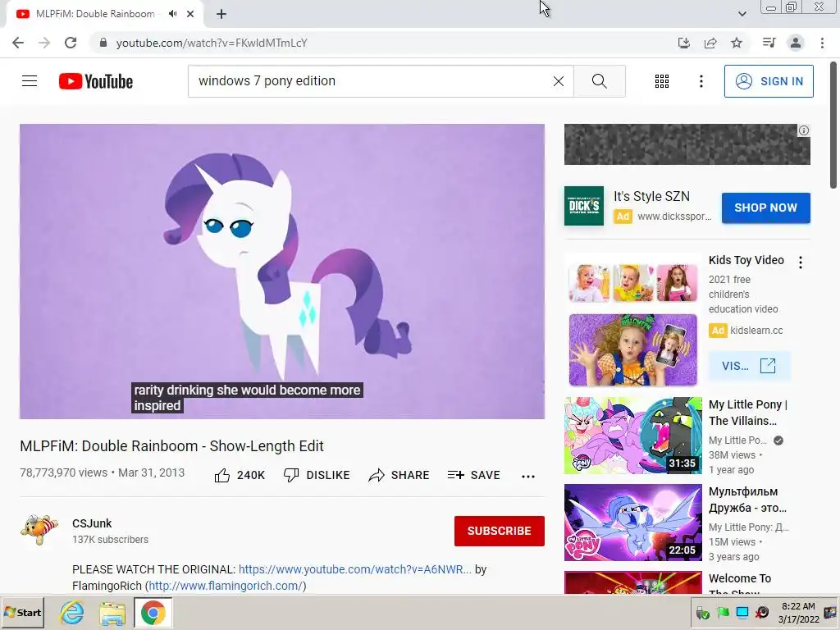Click the VISIT site button on kids ad

click(x=748, y=366)
